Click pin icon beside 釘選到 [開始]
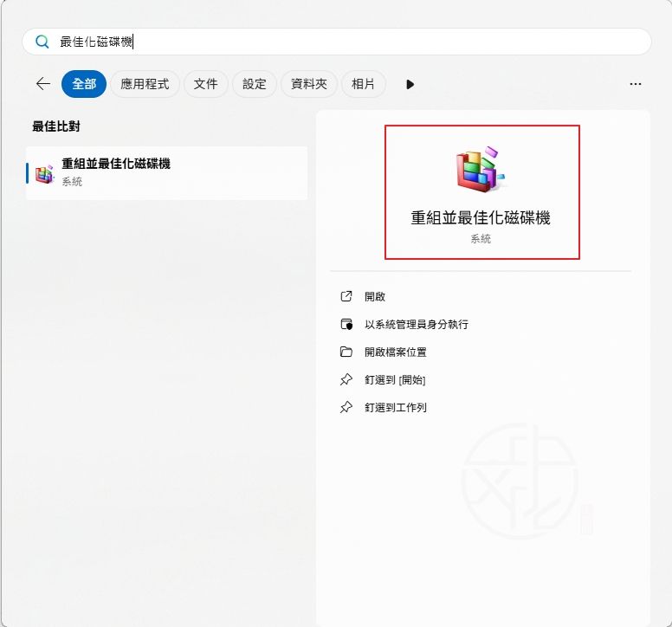 point(346,379)
